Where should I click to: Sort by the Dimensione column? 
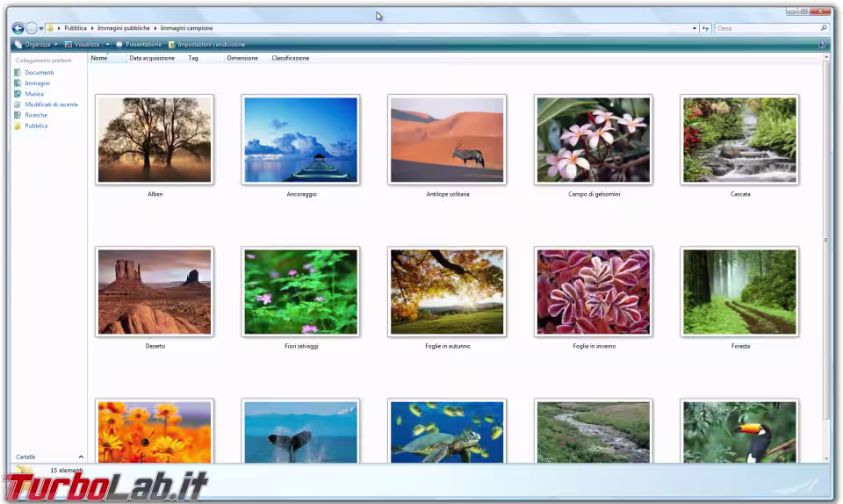pos(242,58)
